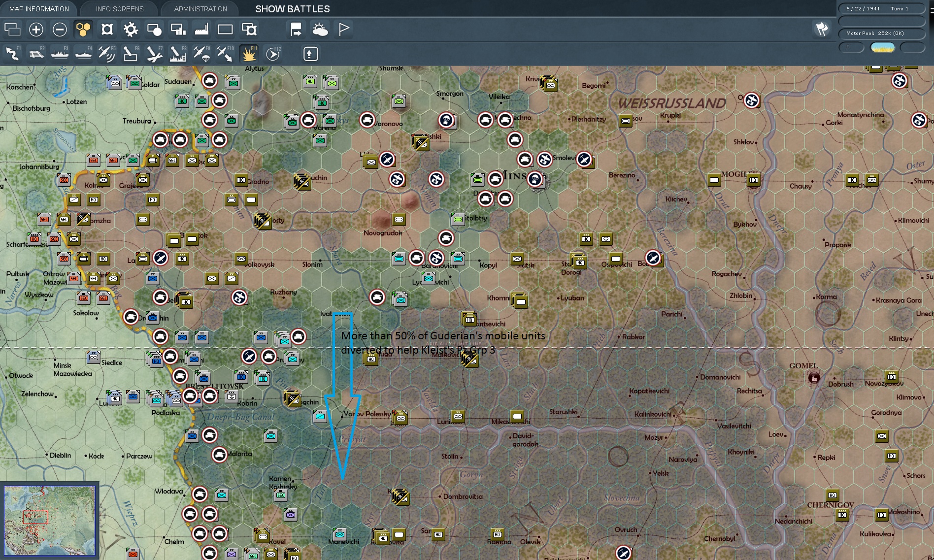This screenshot has height=560, width=934.
Task: Click the overlapping windows layout icon
Action: click(12, 30)
